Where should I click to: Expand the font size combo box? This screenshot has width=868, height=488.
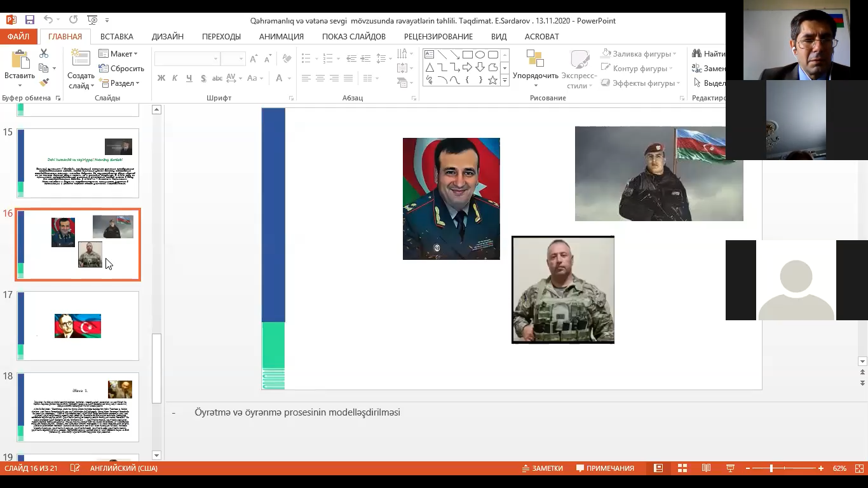tap(241, 58)
